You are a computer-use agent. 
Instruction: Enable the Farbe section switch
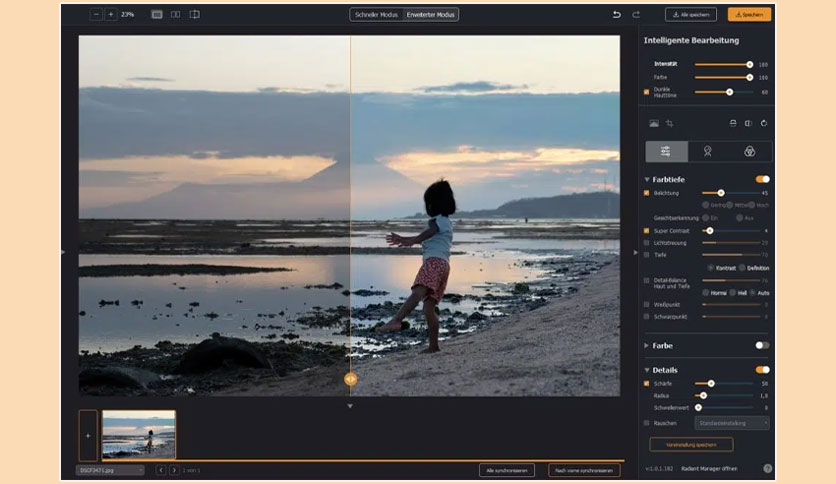(x=762, y=345)
